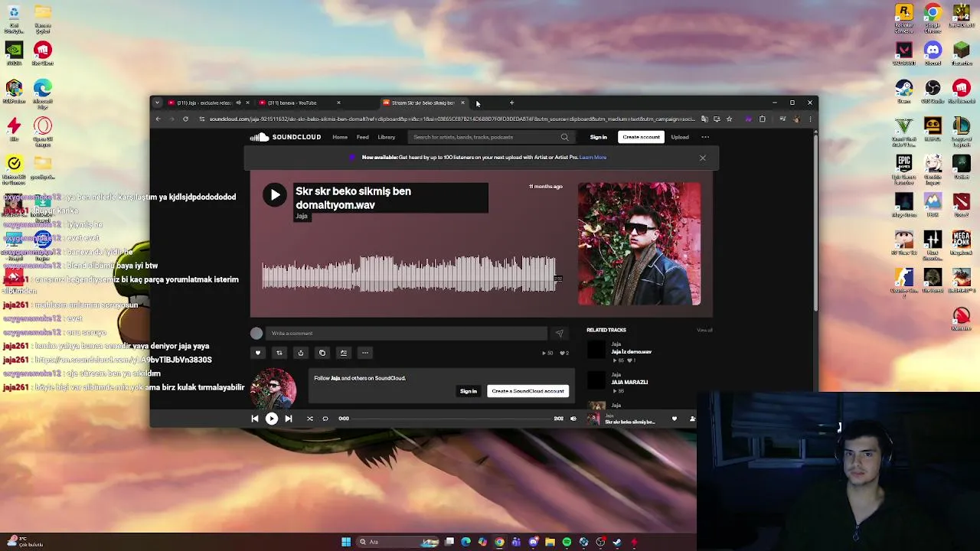Viewport: 980px width, 551px height.
Task: Click the search magnifier icon
Action: coord(565,137)
